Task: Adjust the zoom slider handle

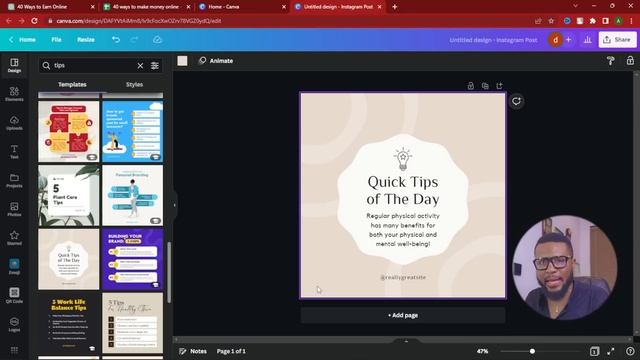Action: pos(532,351)
